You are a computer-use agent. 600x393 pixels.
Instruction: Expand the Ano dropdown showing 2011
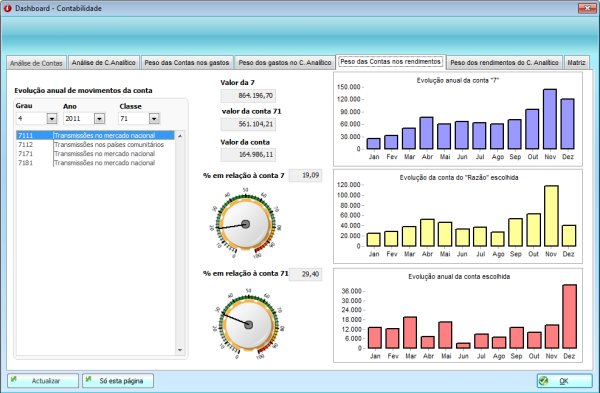(x=99, y=119)
